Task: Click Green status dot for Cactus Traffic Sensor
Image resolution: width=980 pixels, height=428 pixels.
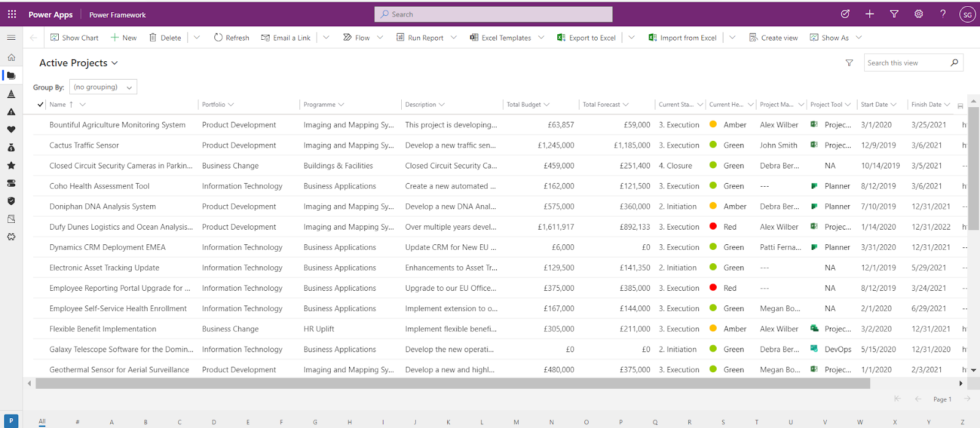Action: point(713,145)
